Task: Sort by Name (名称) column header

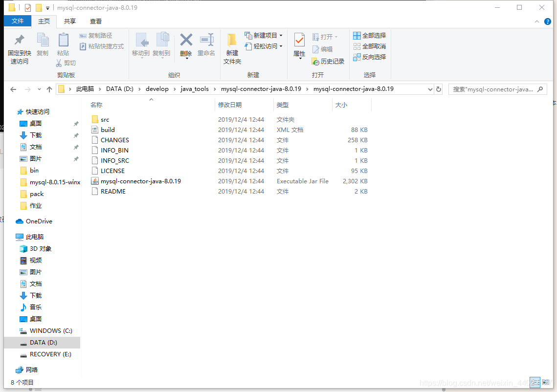Action: pyautogui.click(x=96, y=105)
